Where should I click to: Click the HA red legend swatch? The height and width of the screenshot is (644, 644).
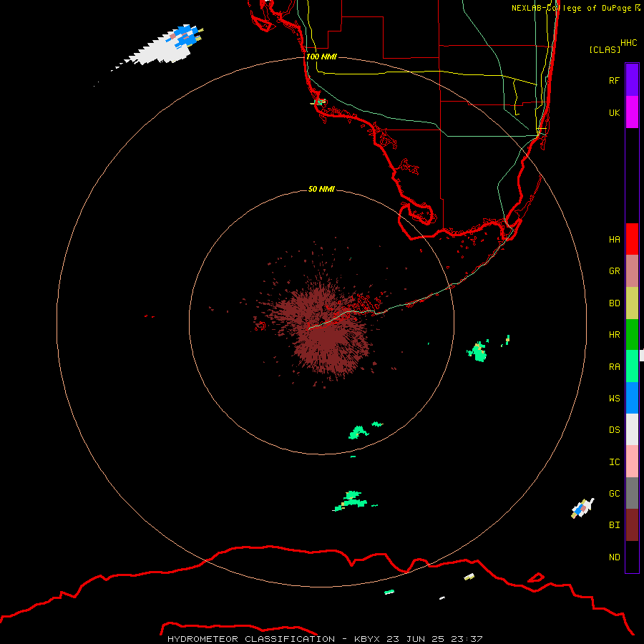click(632, 239)
